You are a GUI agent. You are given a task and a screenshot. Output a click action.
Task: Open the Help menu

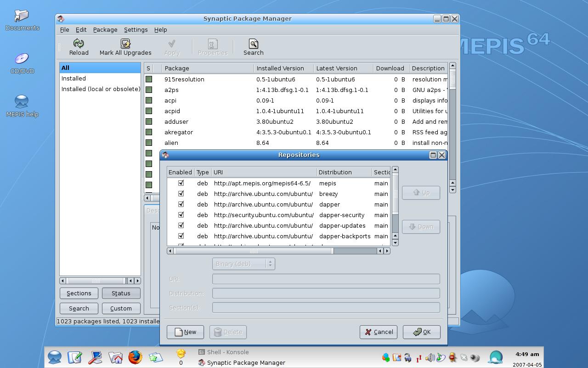(x=160, y=30)
